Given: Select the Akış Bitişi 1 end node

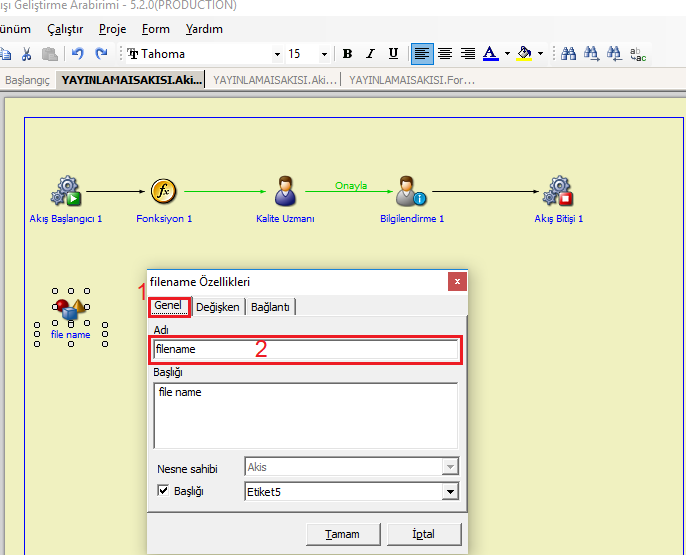Looking at the screenshot, I should (x=558, y=191).
